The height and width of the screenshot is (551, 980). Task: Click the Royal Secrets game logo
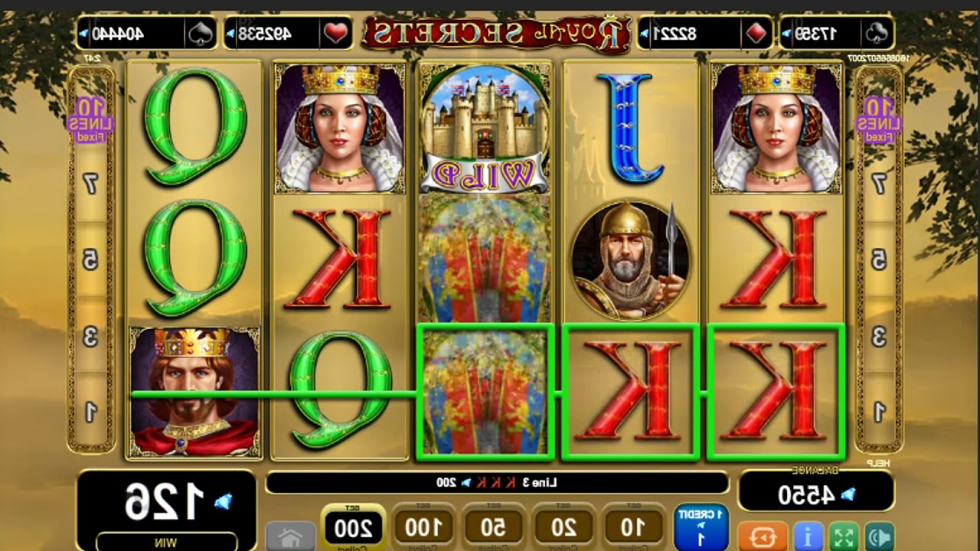coord(495,33)
